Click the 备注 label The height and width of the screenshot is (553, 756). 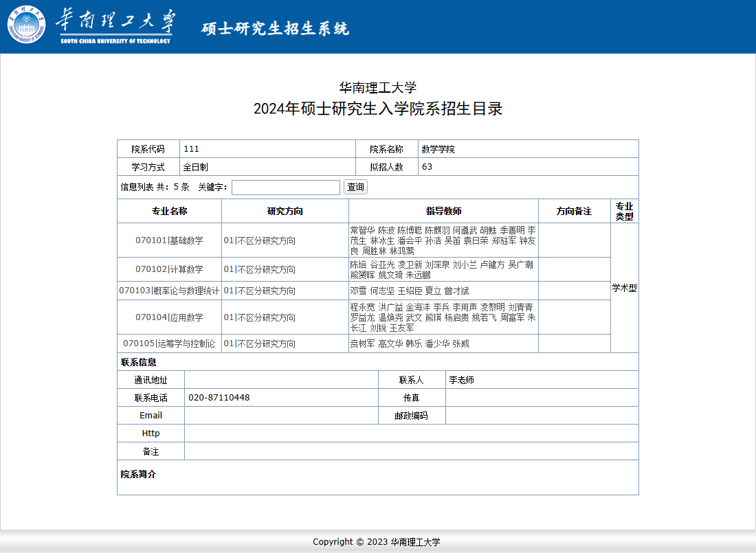click(151, 451)
